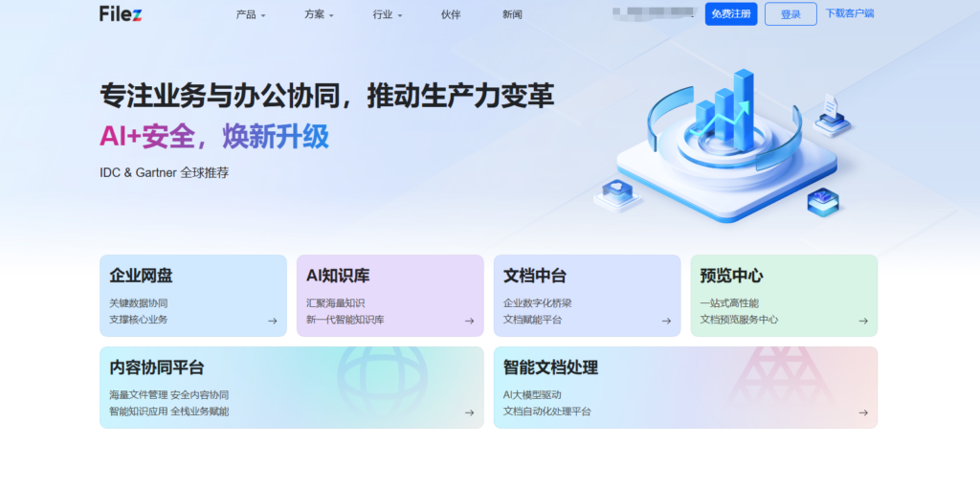Open the 产品 dropdown menu
The height and width of the screenshot is (490, 980).
[x=251, y=14]
